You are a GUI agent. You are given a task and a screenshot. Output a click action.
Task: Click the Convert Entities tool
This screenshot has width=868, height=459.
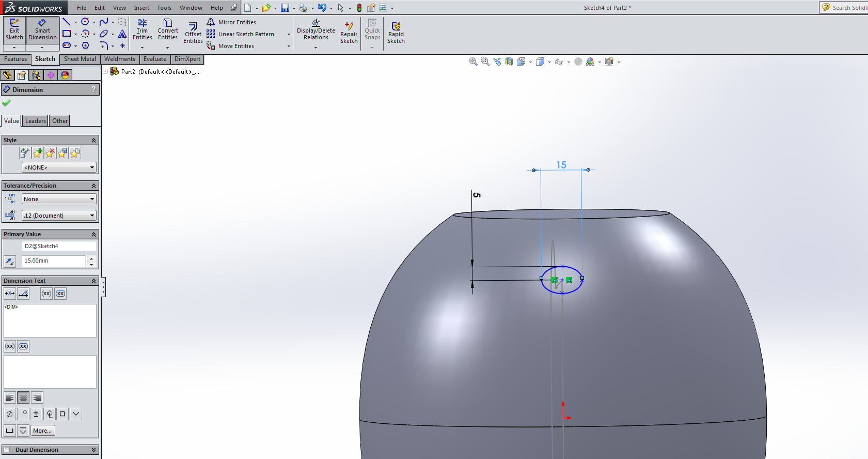tap(168, 30)
